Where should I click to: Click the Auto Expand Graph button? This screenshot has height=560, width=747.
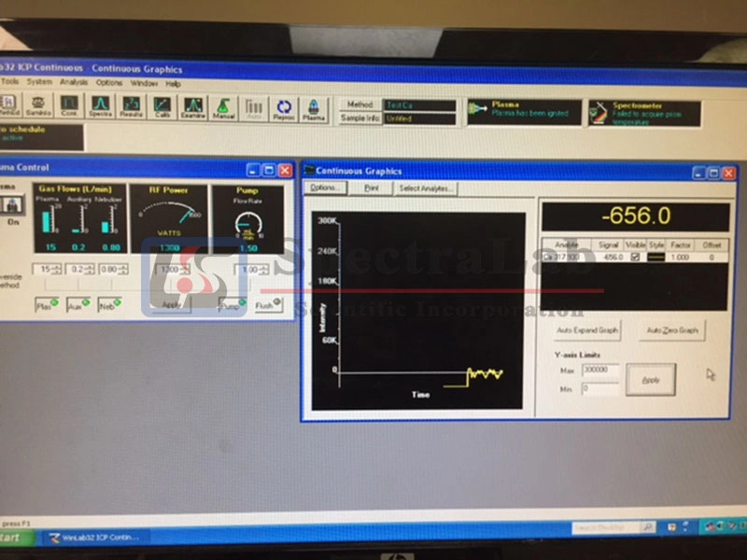tap(587, 330)
